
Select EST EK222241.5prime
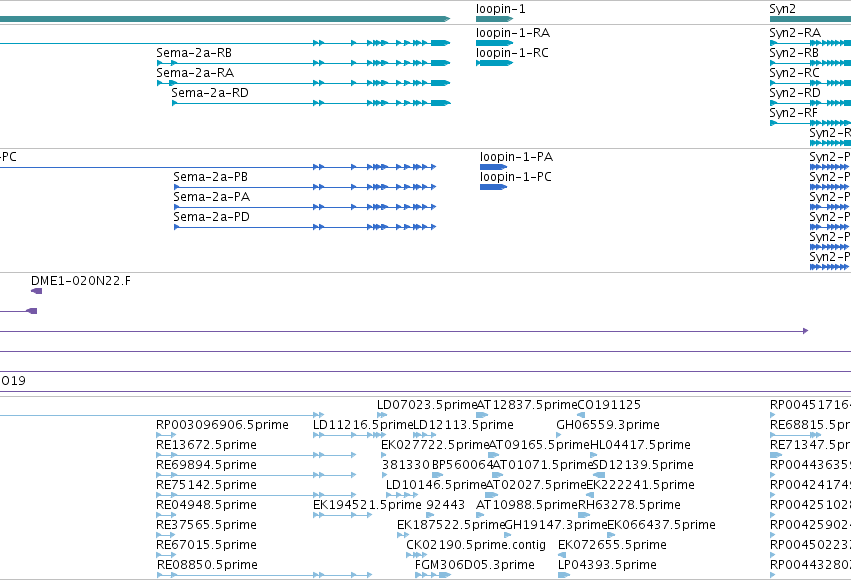pyautogui.click(x=640, y=486)
